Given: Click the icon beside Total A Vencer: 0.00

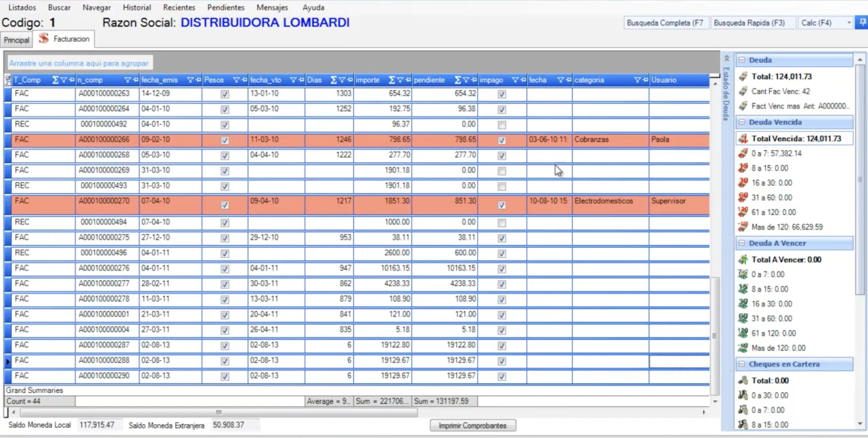Looking at the screenshot, I should (743, 260).
